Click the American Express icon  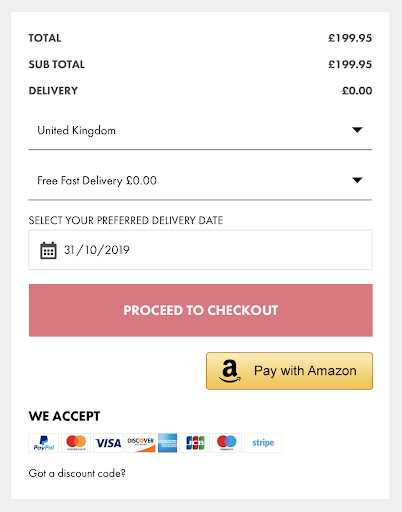[167, 443]
